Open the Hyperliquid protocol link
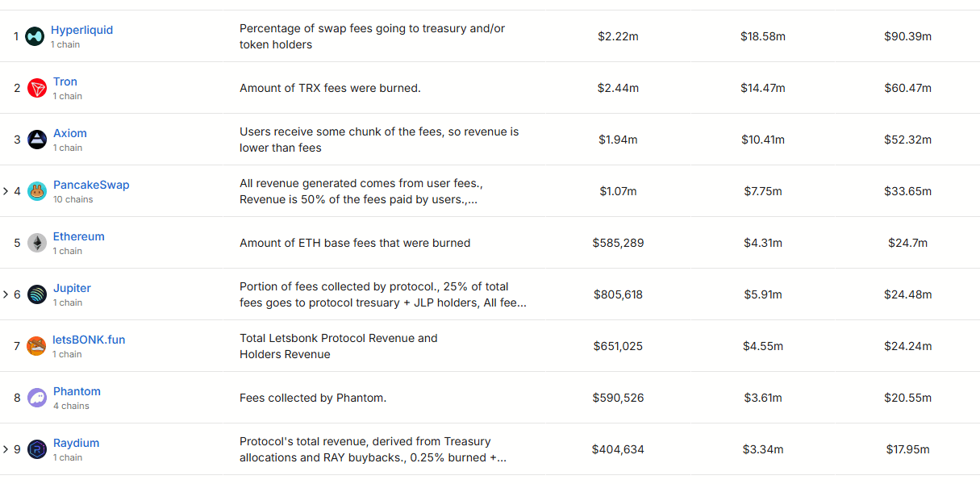Screen dimensions: 980x484 (81, 30)
